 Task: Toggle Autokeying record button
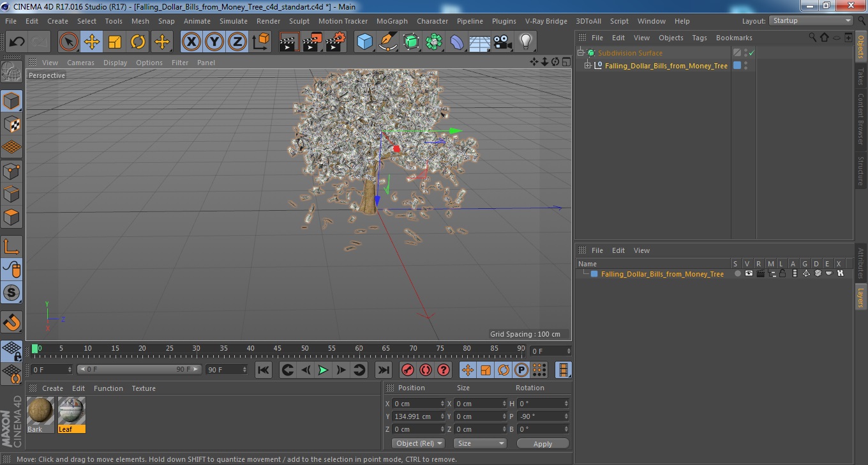[x=426, y=370]
